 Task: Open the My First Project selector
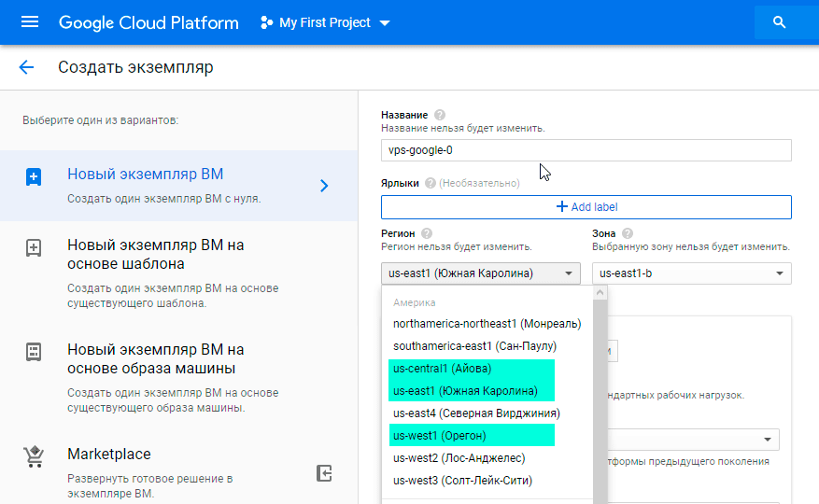click(325, 22)
